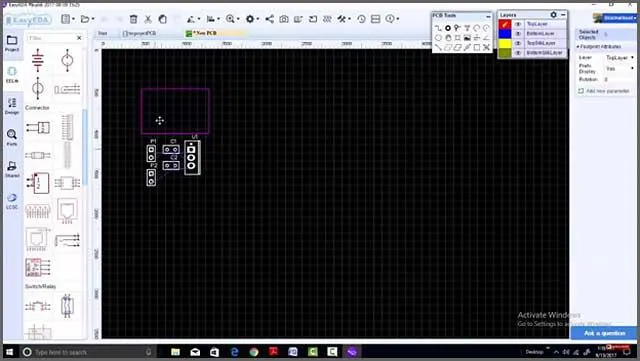Click the camera snapshot icon
The image size is (640, 361).
[x=284, y=19]
